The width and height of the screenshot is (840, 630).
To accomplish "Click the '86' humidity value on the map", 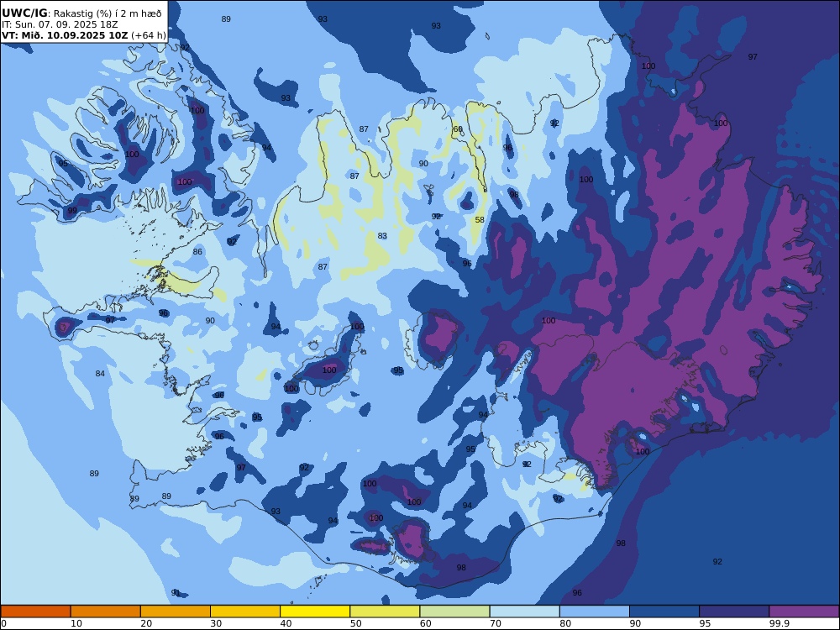I will coord(197,252).
